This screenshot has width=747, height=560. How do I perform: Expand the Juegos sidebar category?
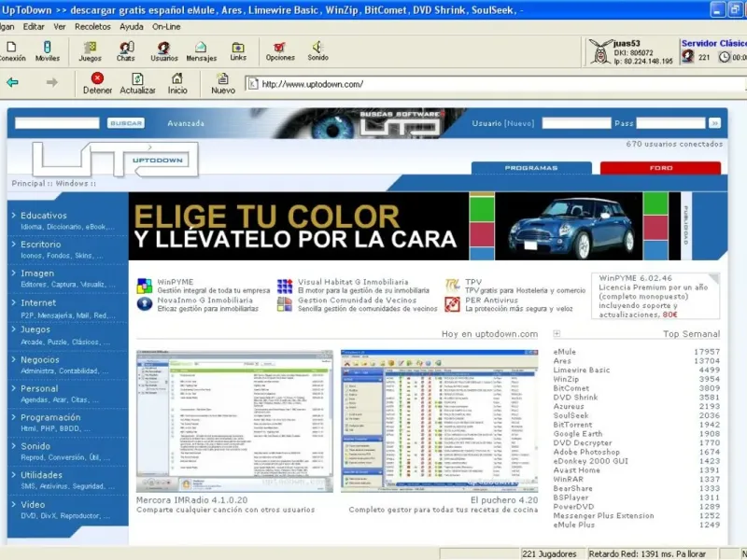point(35,329)
